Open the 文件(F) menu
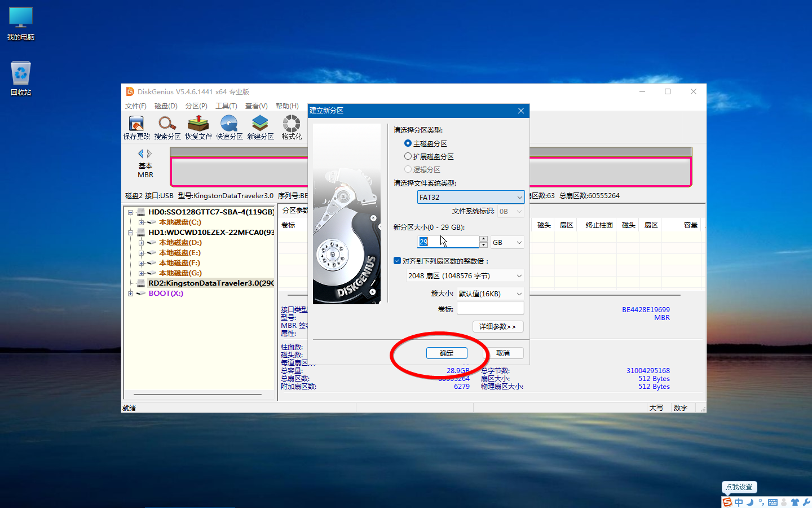This screenshot has width=812, height=508. 135,106
